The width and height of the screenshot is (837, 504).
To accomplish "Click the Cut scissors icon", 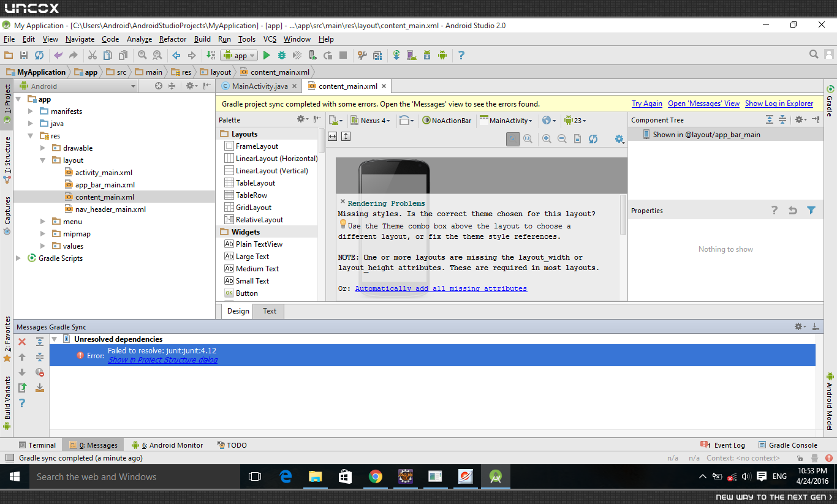I will 93,55.
